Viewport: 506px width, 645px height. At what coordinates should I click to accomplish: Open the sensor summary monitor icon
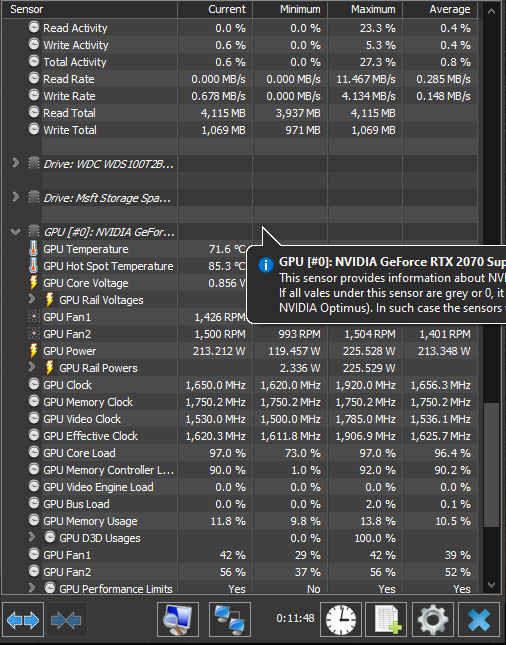(x=178, y=619)
